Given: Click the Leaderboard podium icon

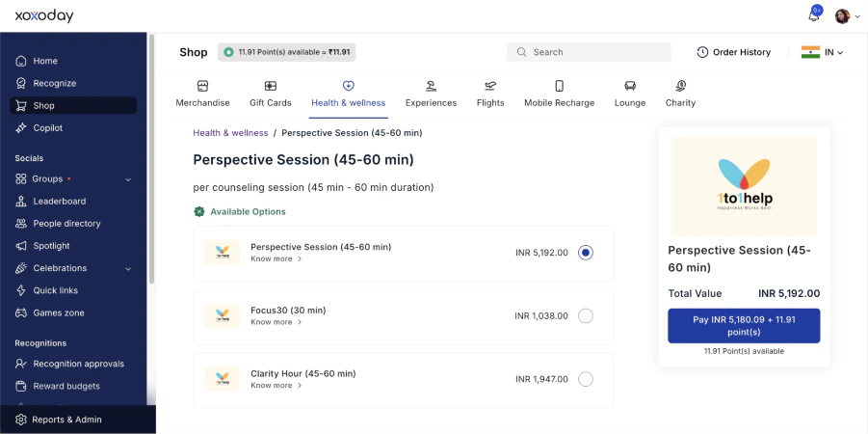Looking at the screenshot, I should [x=21, y=202].
